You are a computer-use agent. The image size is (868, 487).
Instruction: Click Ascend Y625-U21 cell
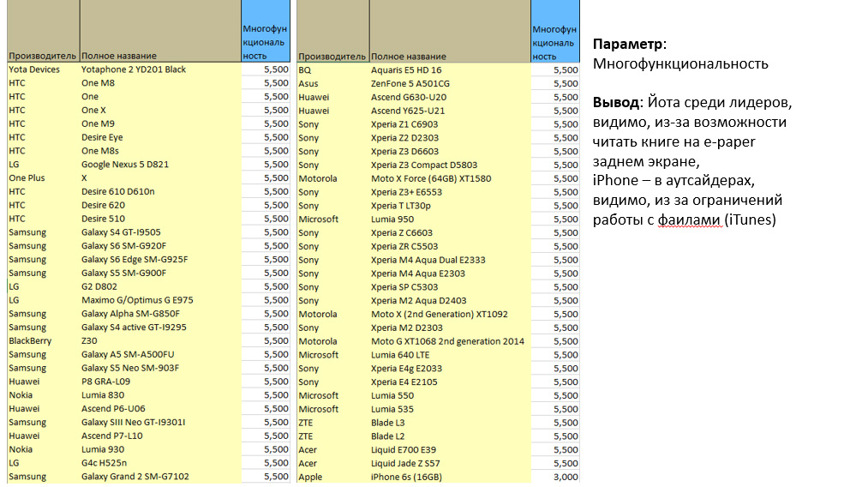coord(450,111)
